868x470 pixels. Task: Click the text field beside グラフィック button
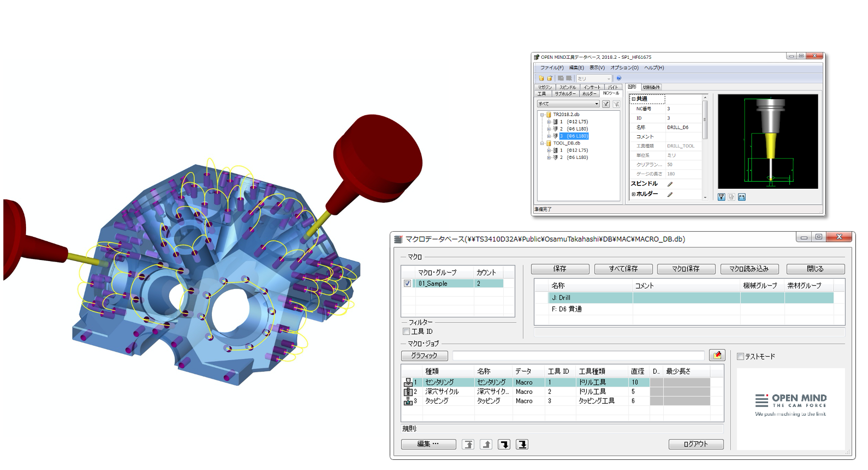(x=579, y=355)
